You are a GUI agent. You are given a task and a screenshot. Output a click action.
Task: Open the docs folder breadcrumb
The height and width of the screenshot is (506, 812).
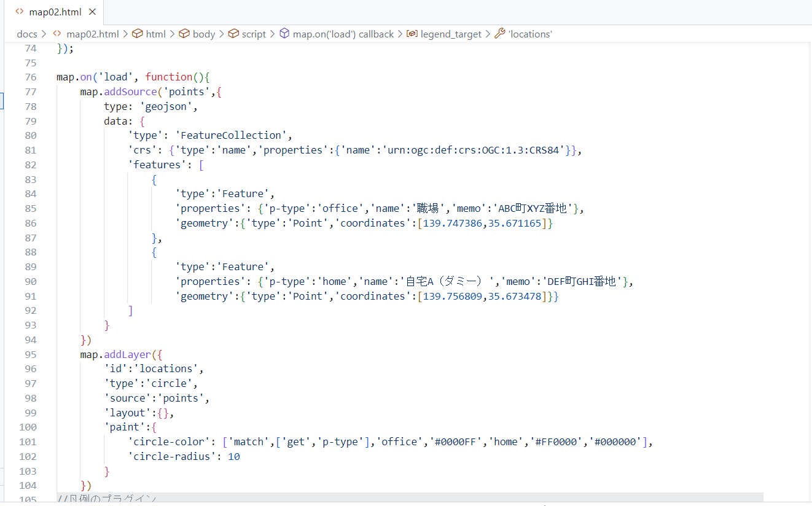27,34
